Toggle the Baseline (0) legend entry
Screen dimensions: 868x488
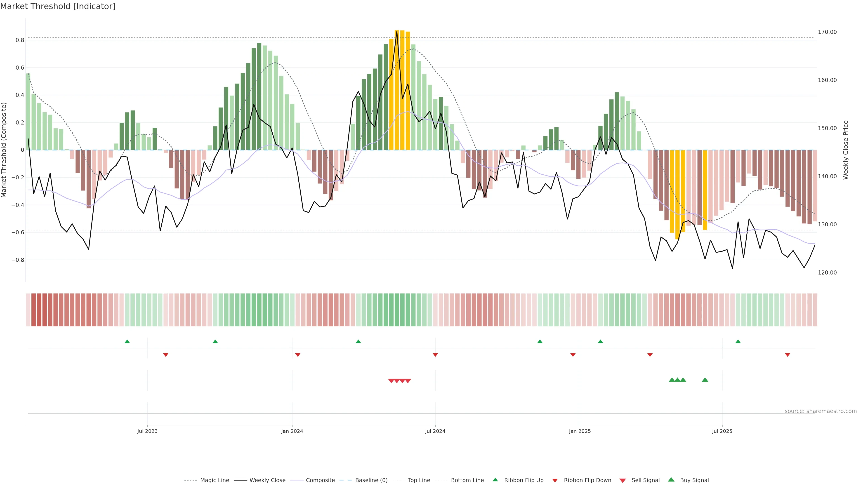click(371, 480)
